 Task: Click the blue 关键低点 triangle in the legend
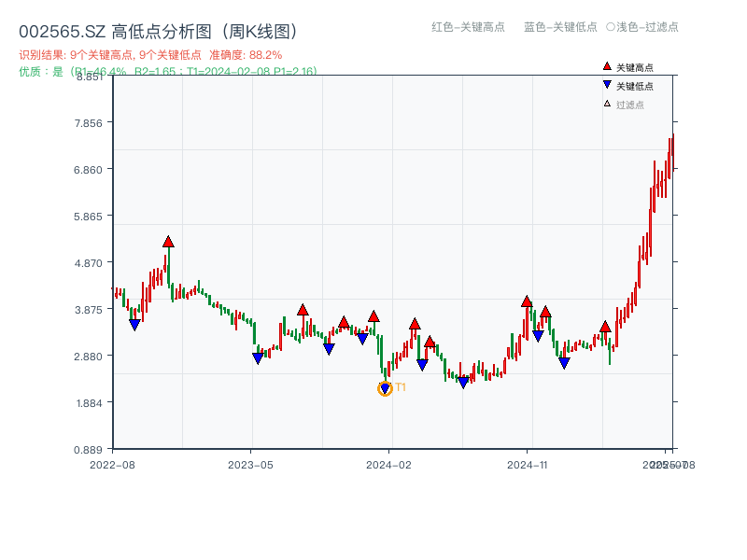[607, 85]
